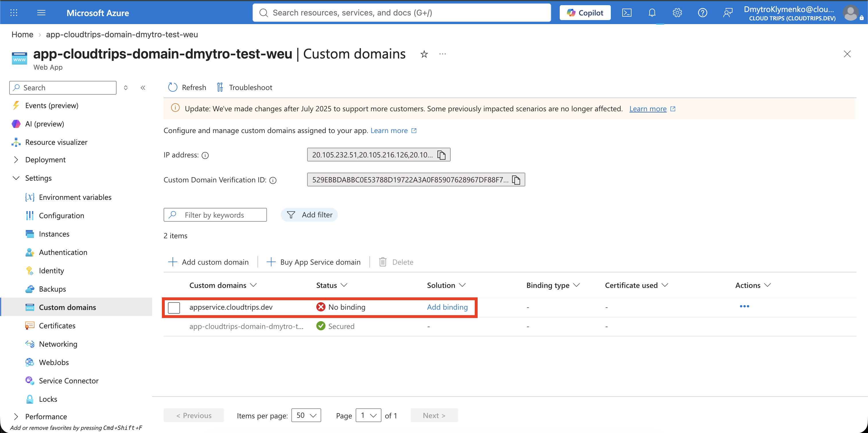Toggle expand/collapse all sidebar groups
The height and width of the screenshot is (433, 868).
tap(126, 88)
